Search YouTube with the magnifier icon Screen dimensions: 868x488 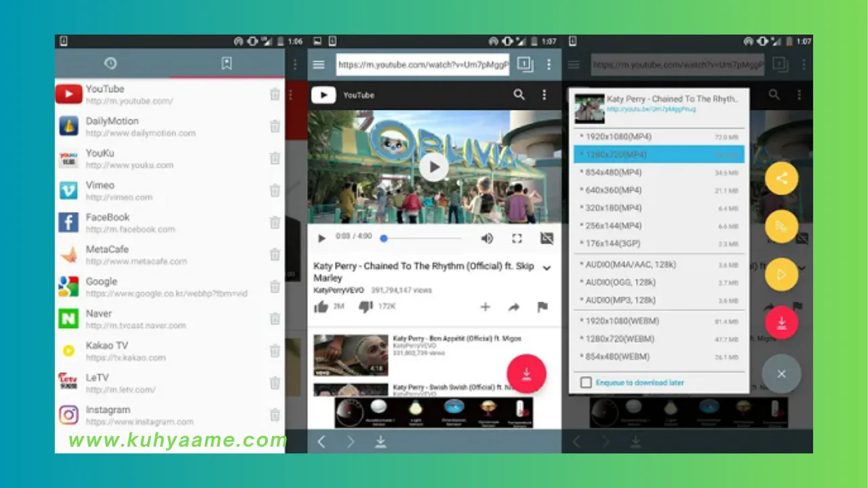pos(519,95)
